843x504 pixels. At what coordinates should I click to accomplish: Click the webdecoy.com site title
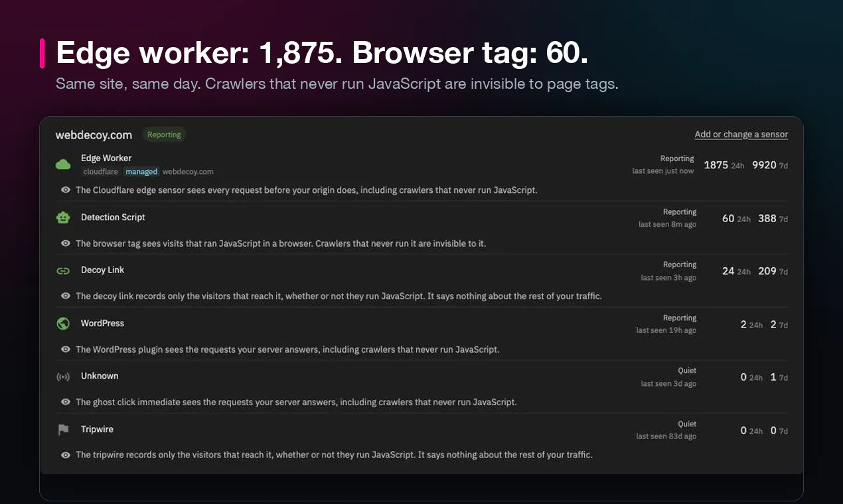point(94,135)
